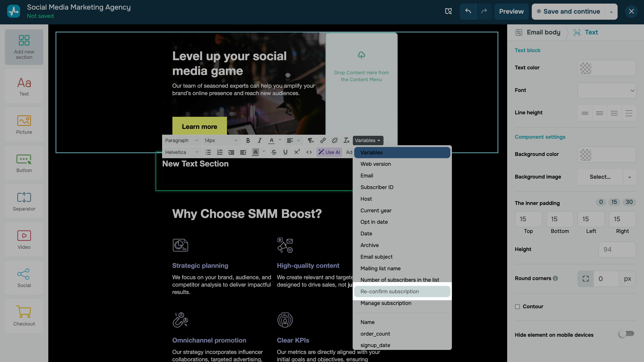Open the template search book icon
644x362 pixels.
(449, 11)
